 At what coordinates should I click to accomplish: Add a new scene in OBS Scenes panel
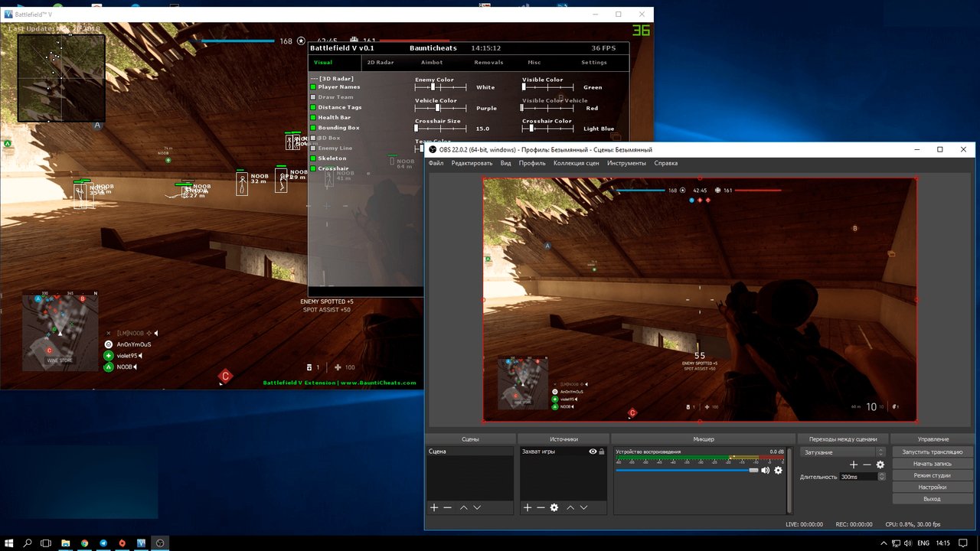(x=434, y=507)
